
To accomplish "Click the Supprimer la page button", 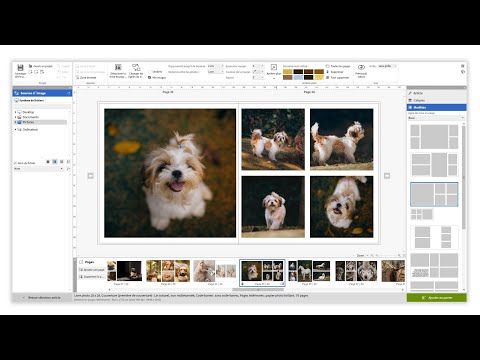I will pyautogui.click(x=92, y=277).
